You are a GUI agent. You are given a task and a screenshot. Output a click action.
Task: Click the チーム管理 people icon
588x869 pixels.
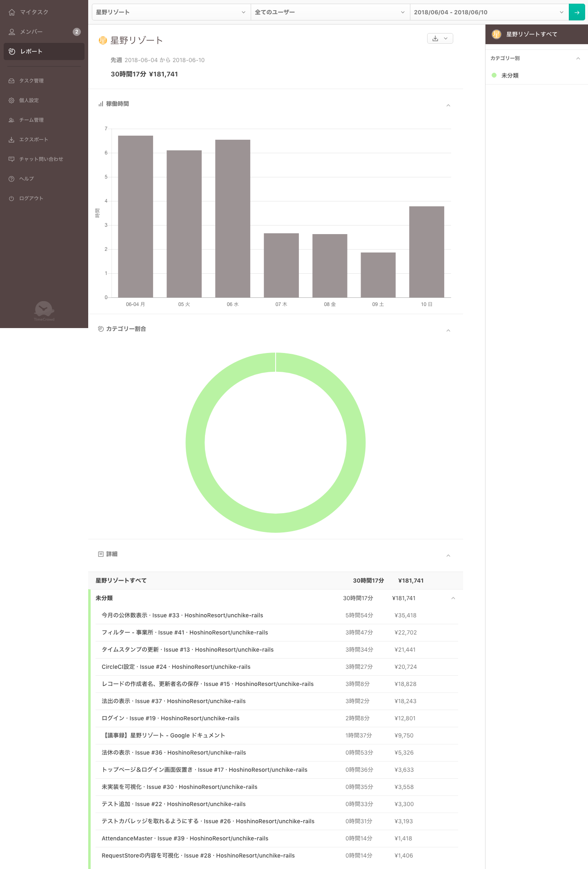[x=11, y=120]
